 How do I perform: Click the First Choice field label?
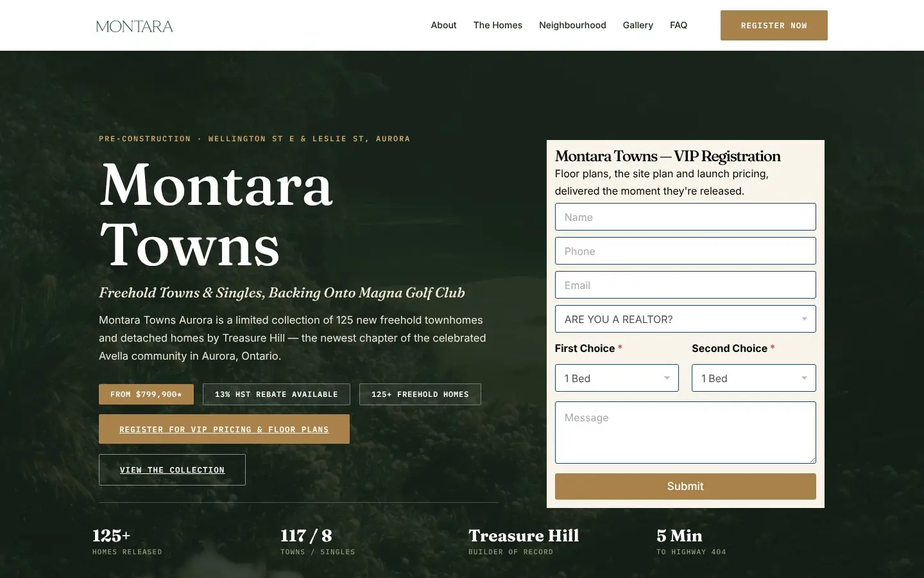[x=588, y=348]
